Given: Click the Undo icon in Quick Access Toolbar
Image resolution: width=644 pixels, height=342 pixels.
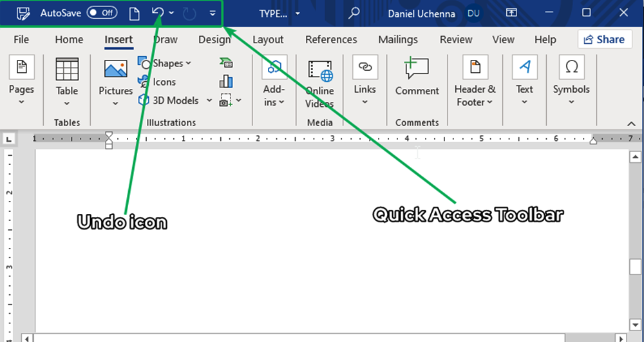Looking at the screenshot, I should [158, 13].
